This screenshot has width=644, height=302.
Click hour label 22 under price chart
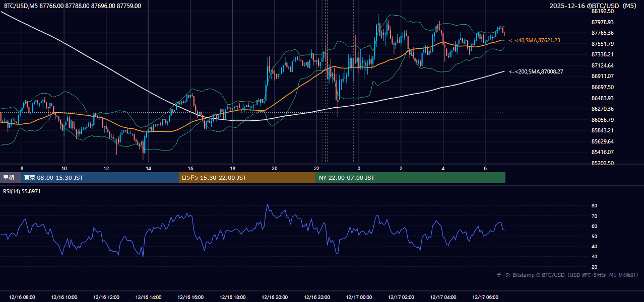click(316, 168)
